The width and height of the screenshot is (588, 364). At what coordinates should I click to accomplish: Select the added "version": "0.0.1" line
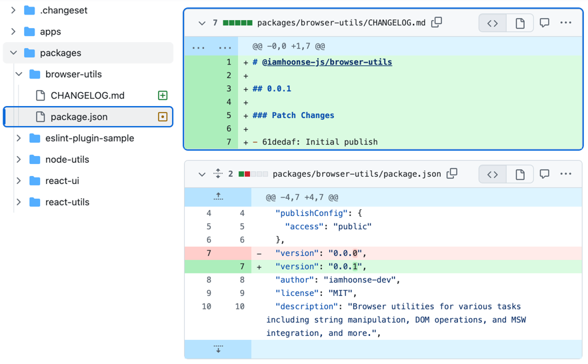click(383, 267)
